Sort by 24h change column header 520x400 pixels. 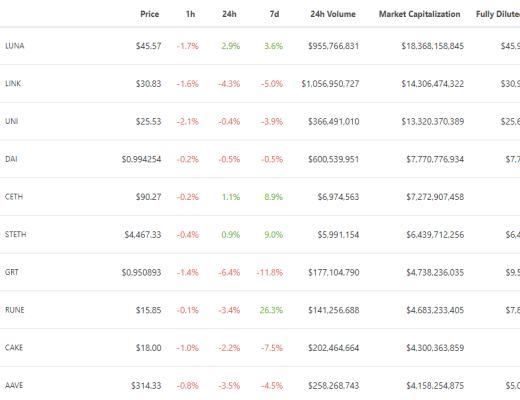tap(229, 14)
